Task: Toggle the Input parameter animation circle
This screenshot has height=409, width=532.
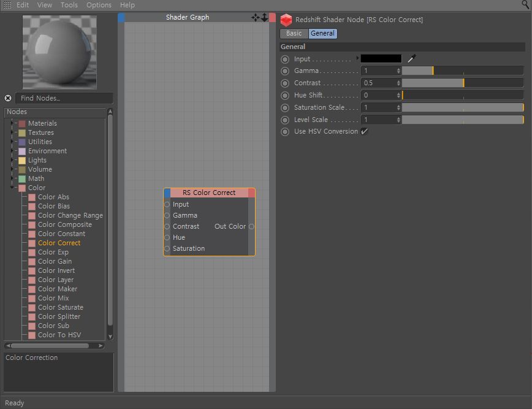Action: click(x=285, y=59)
